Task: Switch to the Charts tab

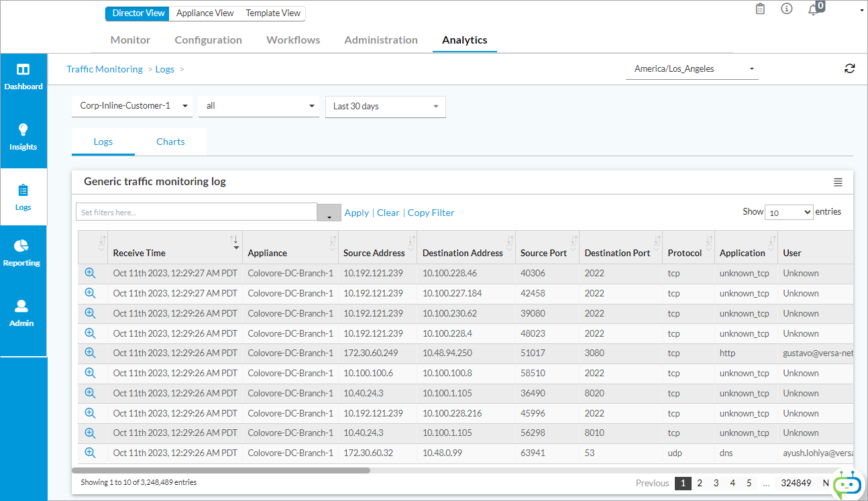Action: pos(170,142)
